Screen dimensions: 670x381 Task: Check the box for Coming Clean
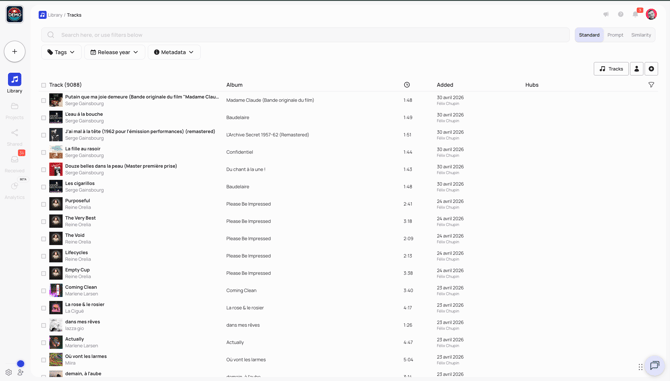(x=44, y=291)
